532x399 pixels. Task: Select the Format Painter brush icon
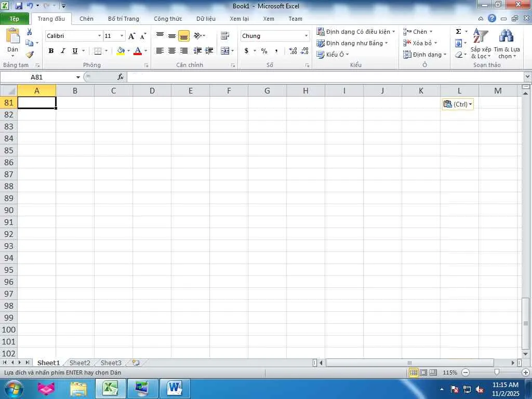coord(30,54)
